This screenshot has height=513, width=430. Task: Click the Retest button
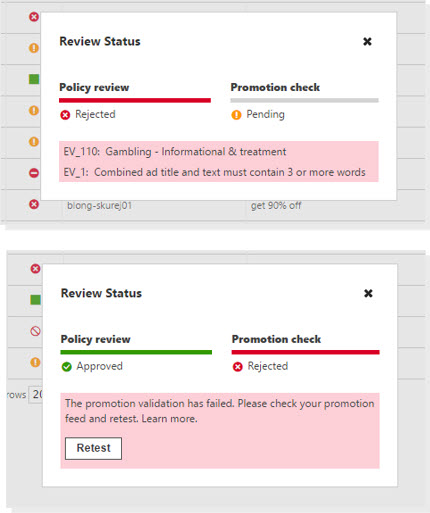pos(93,448)
